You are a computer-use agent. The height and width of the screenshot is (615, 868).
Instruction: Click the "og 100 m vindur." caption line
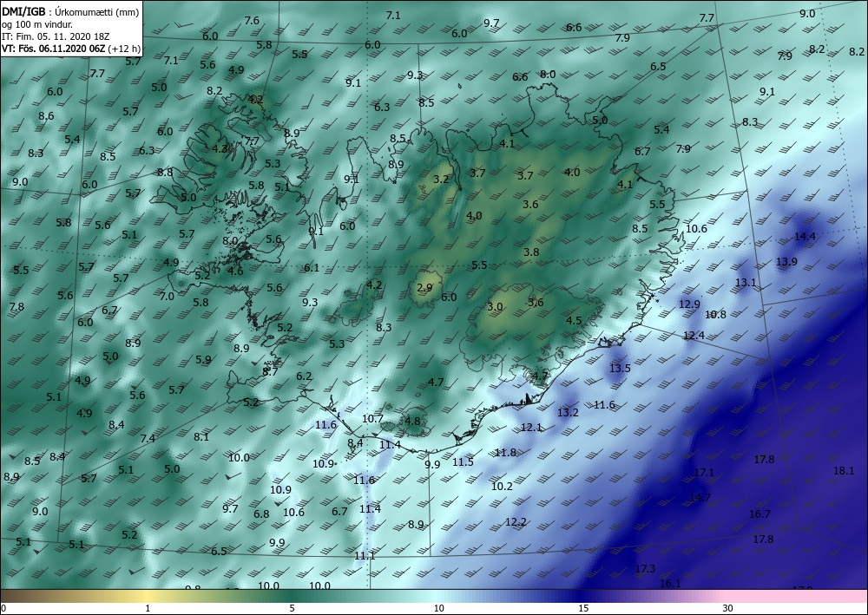[x=37, y=24]
